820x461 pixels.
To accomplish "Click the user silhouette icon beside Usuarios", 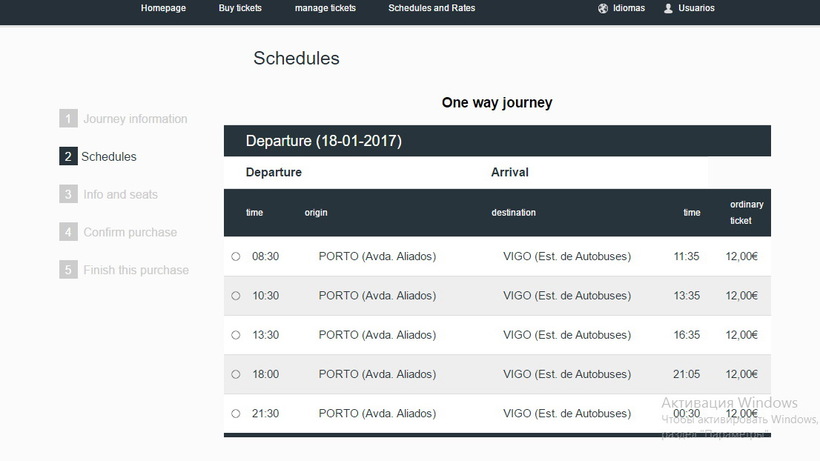I will pos(668,8).
